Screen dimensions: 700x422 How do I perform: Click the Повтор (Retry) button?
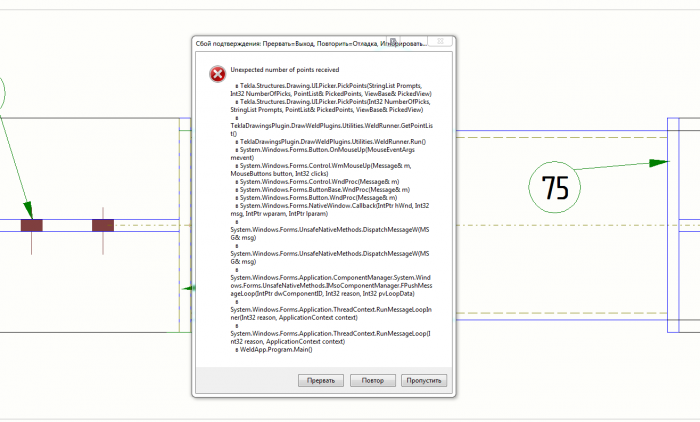click(373, 380)
